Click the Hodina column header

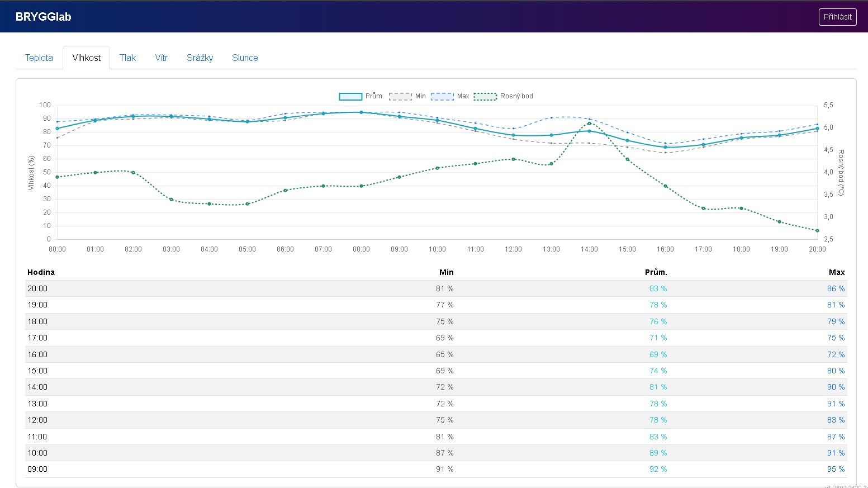(x=41, y=272)
